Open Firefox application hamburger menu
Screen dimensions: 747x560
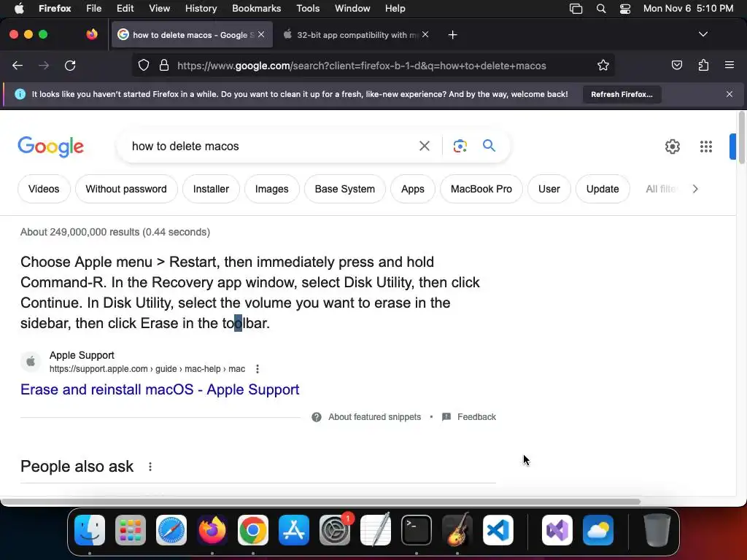coord(729,66)
